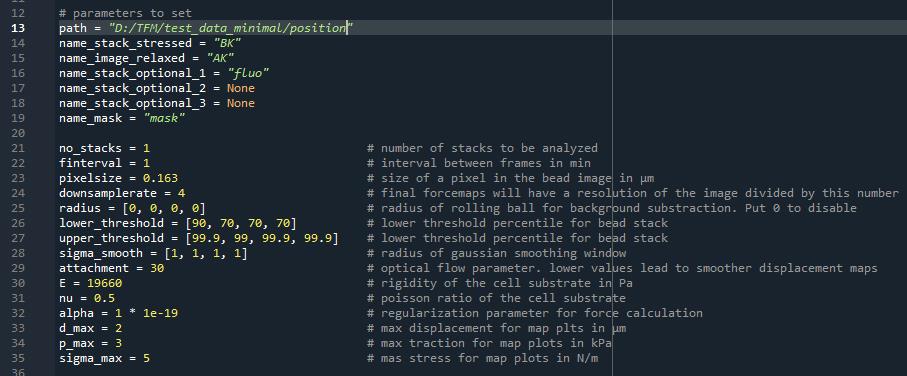Screen dimensions: 907x376
Task: Click the "# parameters to set" comment
Action: (x=125, y=13)
